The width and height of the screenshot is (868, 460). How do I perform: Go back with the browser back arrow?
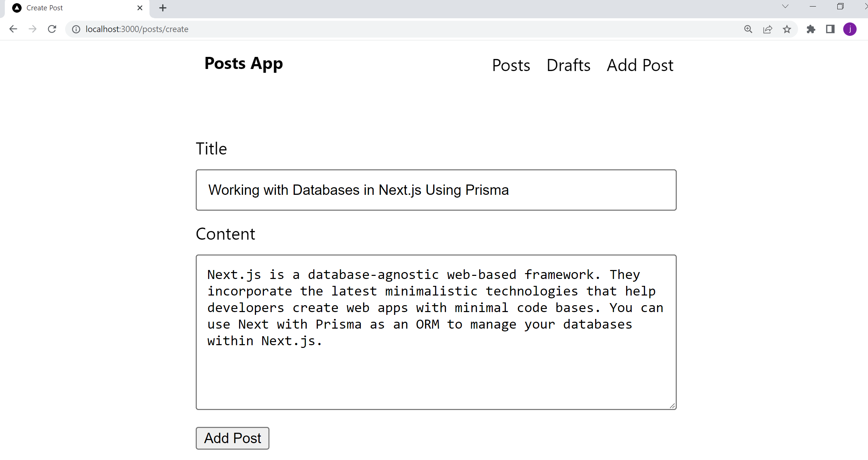tap(13, 29)
